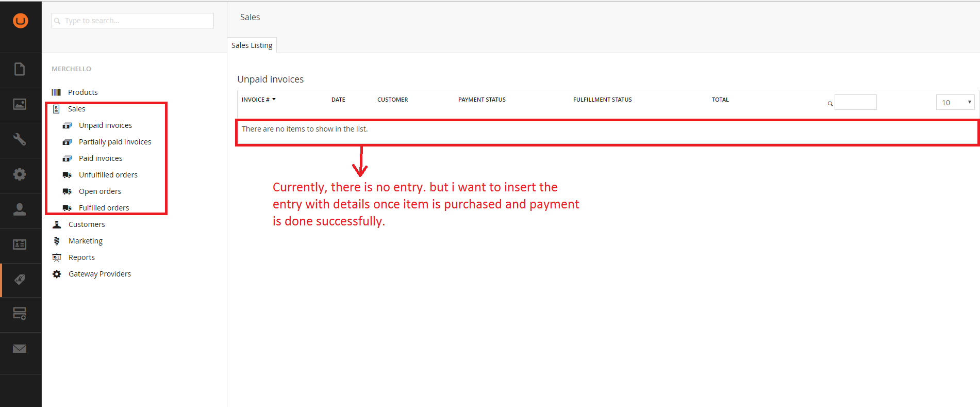
Task: Open the Settings wrench icon
Action: [20, 139]
